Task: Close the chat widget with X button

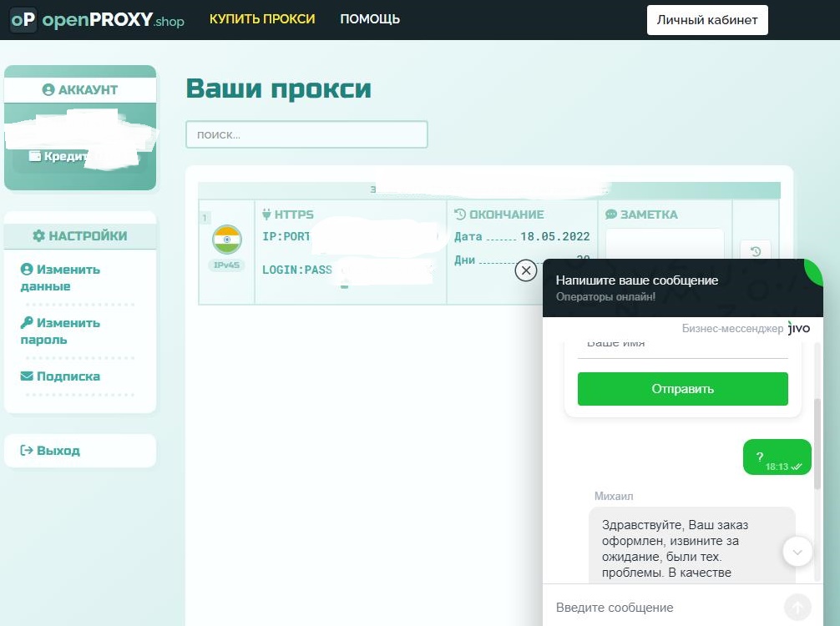Action: (x=526, y=270)
